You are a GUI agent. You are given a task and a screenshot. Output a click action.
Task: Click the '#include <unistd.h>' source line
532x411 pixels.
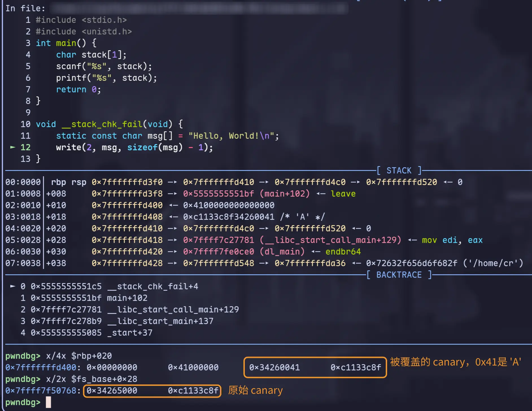click(84, 32)
